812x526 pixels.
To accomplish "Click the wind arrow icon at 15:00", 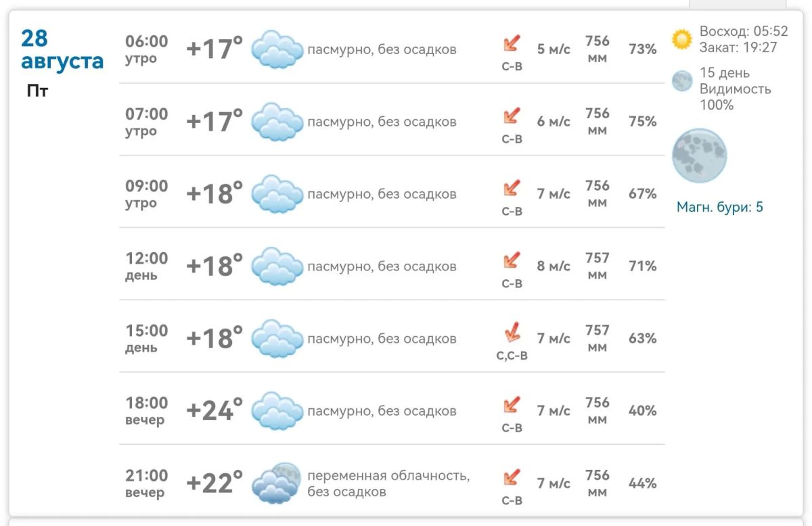I will [x=512, y=332].
